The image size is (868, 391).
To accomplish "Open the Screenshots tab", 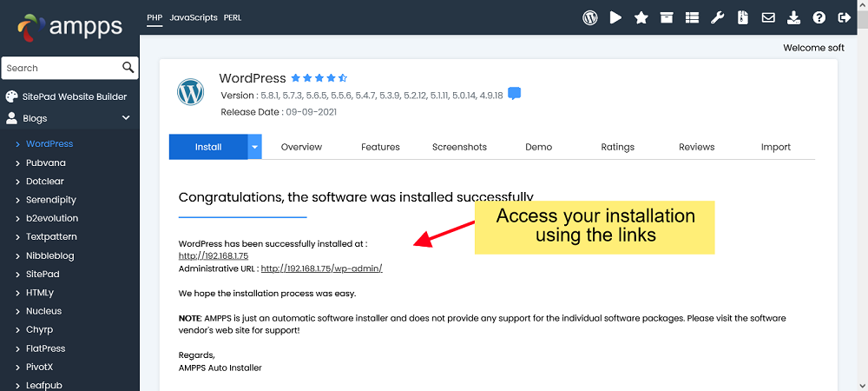I will point(459,147).
